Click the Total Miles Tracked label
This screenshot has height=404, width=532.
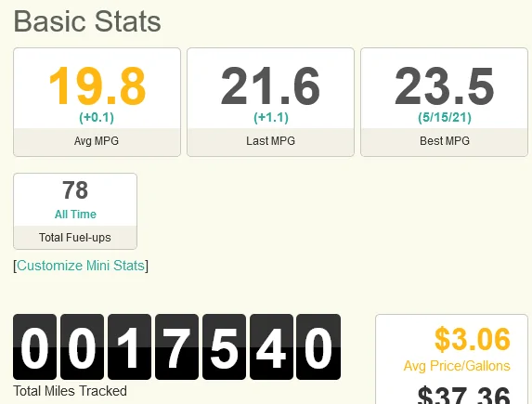coord(71,391)
